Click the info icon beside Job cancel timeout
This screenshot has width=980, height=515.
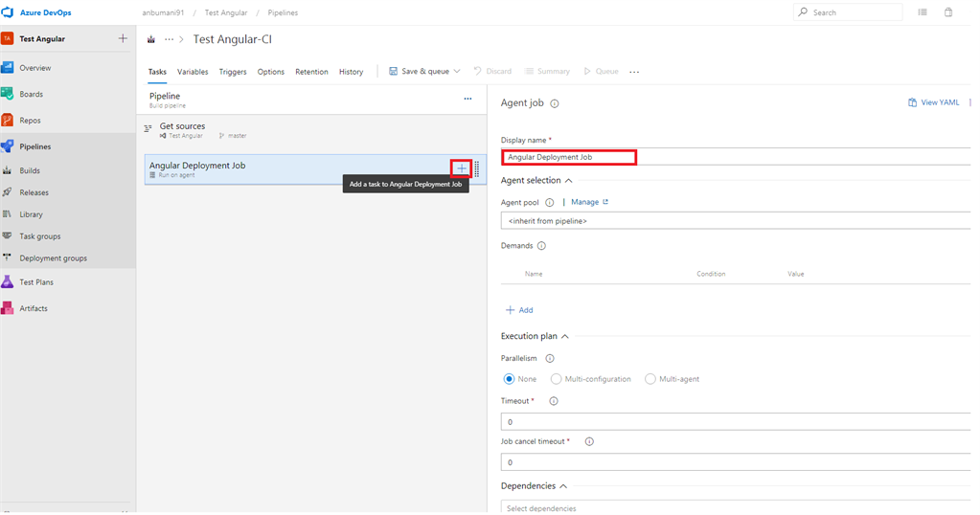[589, 441]
